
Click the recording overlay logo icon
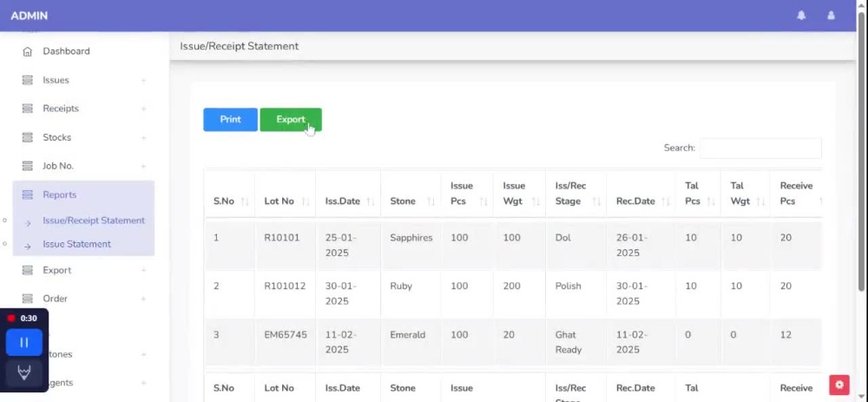pos(24,372)
